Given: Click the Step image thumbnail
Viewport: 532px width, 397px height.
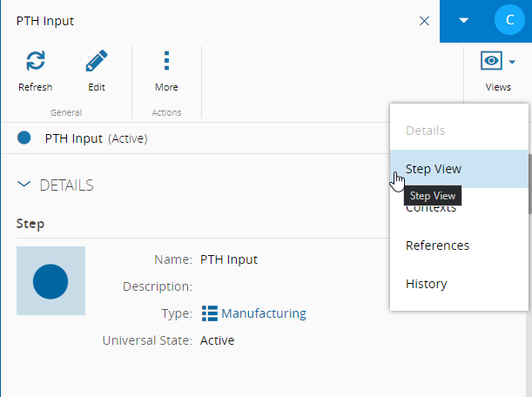Looking at the screenshot, I should click(x=51, y=280).
